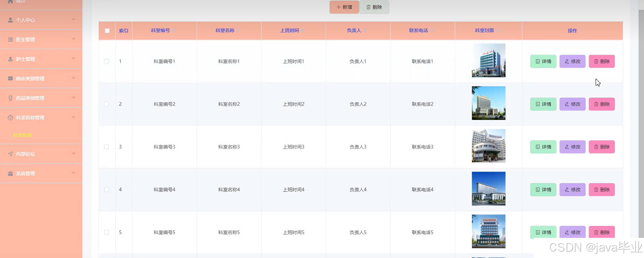This screenshot has width=644, height=258.
Task: Open the 医生管理 sidebar menu
Action: (x=41, y=39)
